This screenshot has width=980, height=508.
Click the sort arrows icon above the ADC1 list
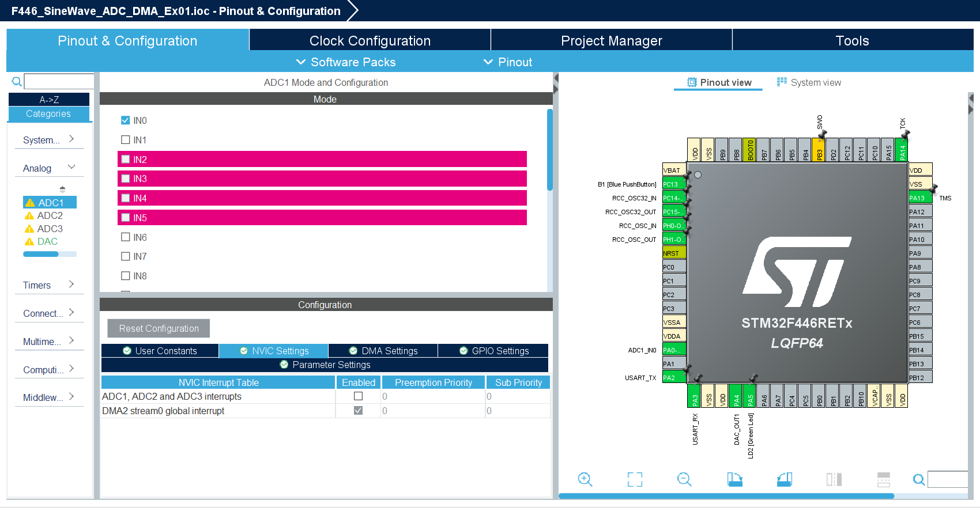(62, 189)
